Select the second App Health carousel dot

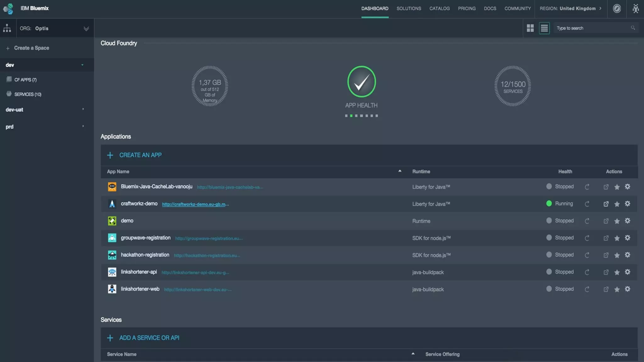[x=351, y=116]
